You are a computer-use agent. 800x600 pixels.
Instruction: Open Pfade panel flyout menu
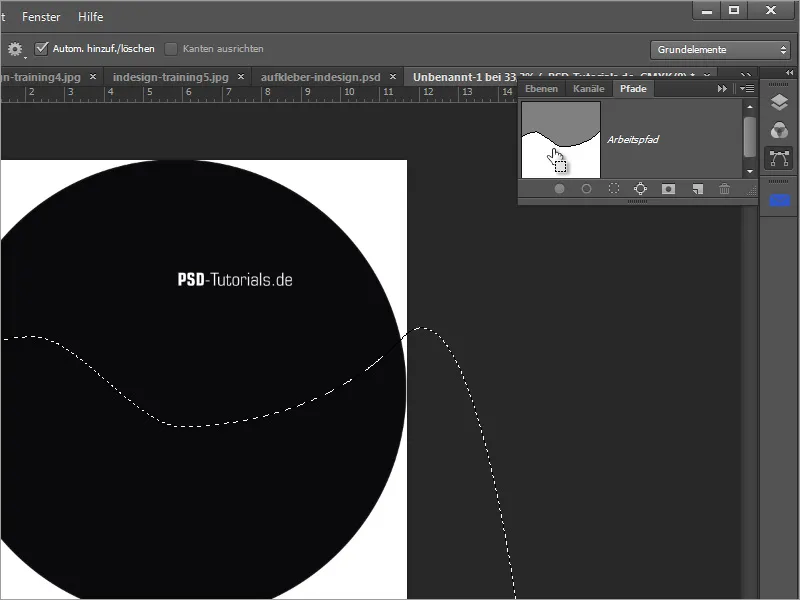(x=747, y=89)
